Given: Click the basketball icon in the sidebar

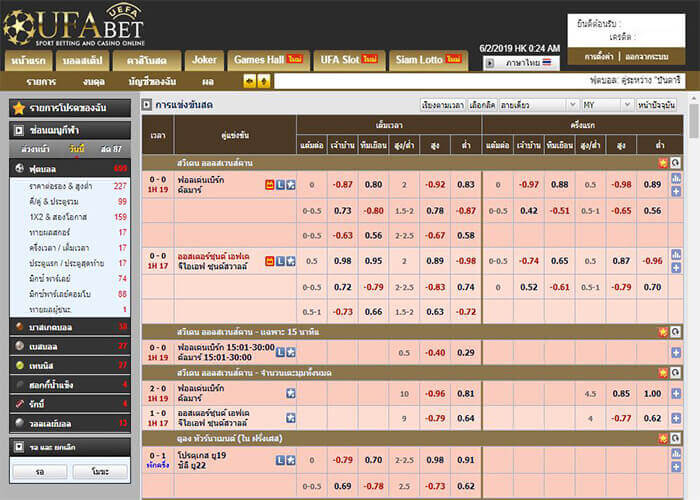Looking at the screenshot, I should click(20, 327).
